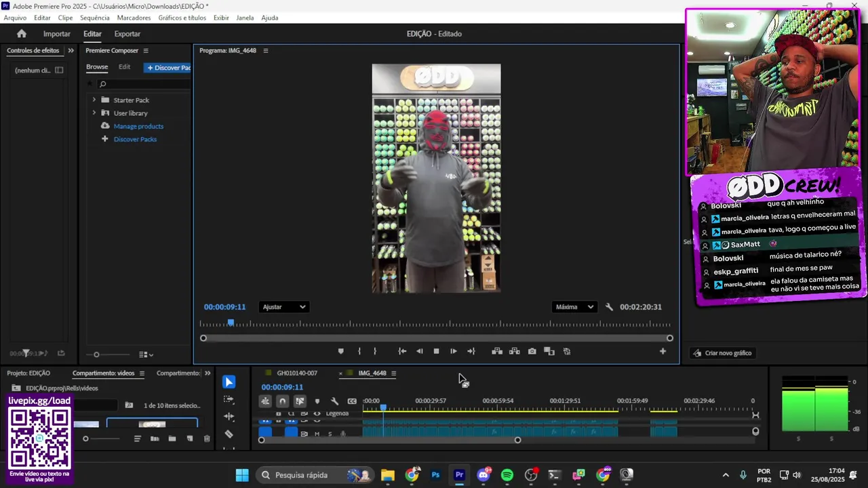Open the Gráficos e títulos menu
The width and height of the screenshot is (868, 488).
coord(182,18)
